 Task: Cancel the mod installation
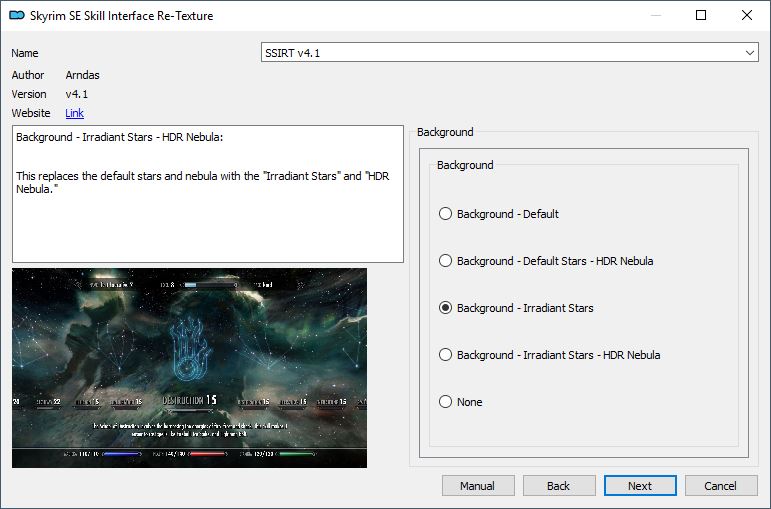pos(721,486)
